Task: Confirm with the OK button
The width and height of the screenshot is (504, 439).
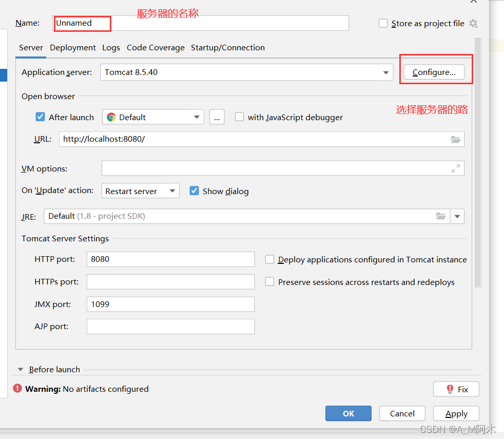Action: pos(348,413)
